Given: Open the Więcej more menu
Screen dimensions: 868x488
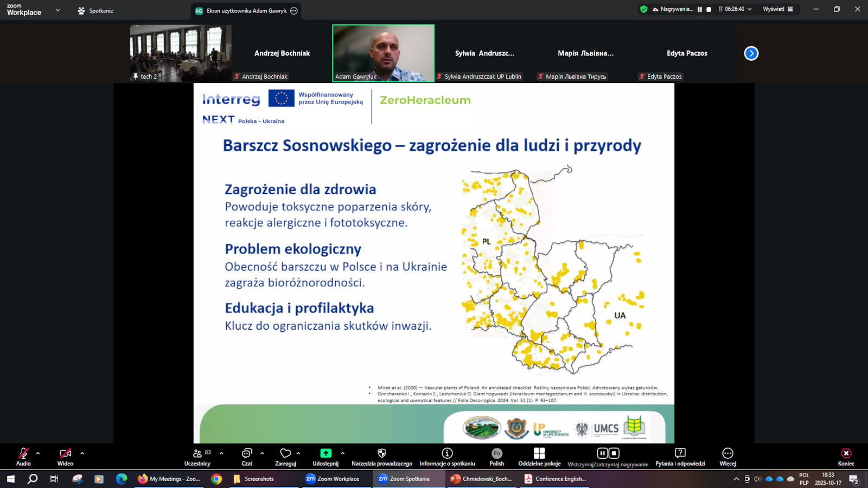Looking at the screenshot, I should [727, 457].
